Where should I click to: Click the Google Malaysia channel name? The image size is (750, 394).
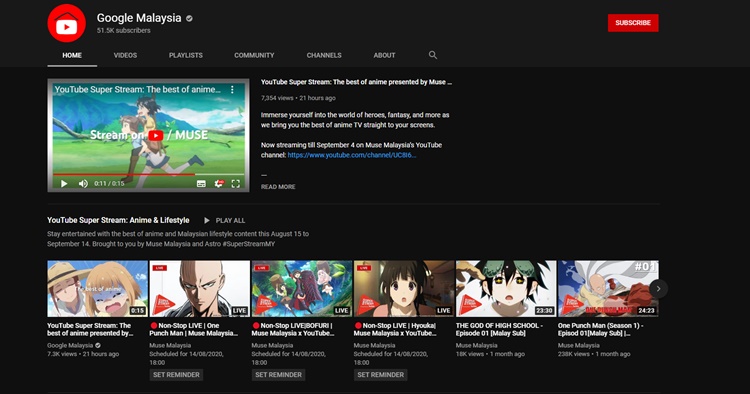point(139,18)
